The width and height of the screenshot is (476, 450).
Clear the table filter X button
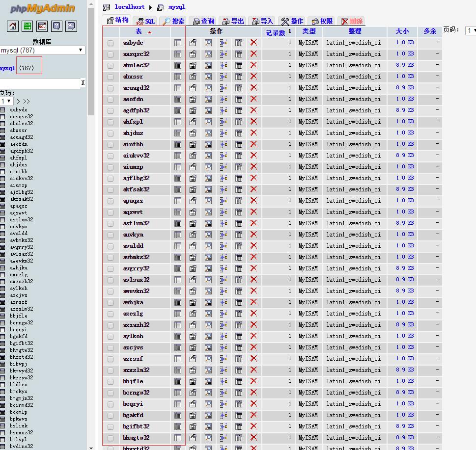[83, 83]
